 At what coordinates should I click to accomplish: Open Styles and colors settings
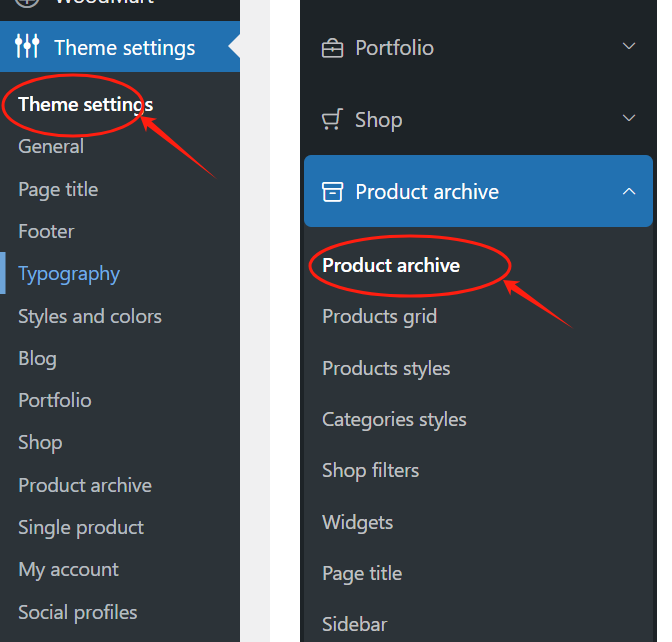pos(90,316)
